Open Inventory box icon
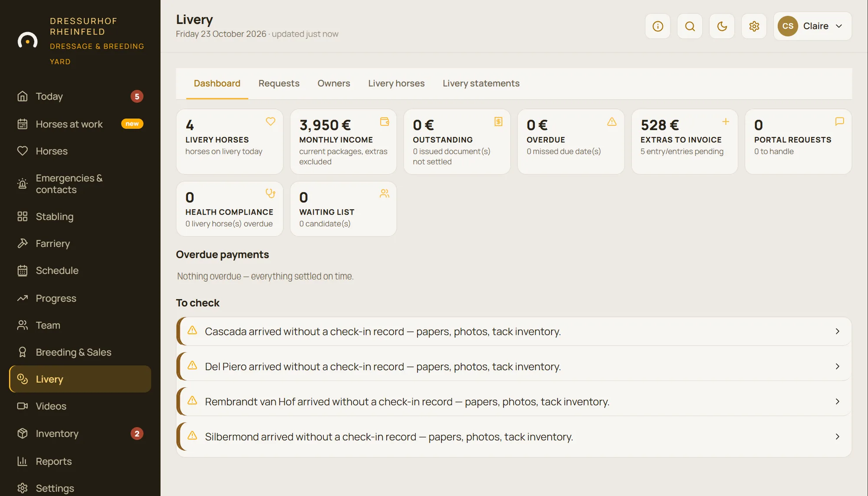 [x=23, y=434]
